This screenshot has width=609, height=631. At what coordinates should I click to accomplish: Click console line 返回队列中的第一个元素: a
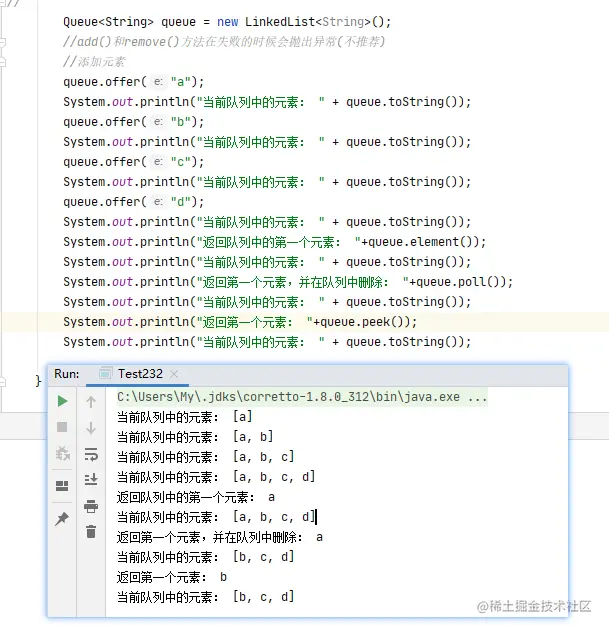(x=196, y=497)
